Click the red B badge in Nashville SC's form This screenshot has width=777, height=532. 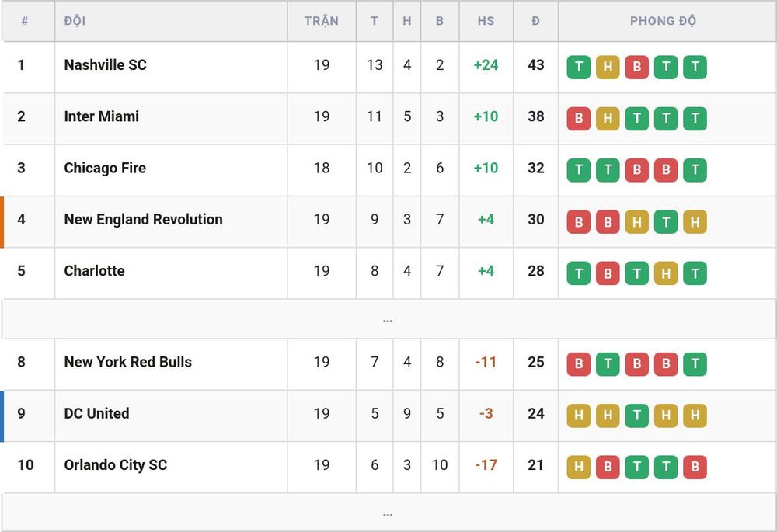637,67
